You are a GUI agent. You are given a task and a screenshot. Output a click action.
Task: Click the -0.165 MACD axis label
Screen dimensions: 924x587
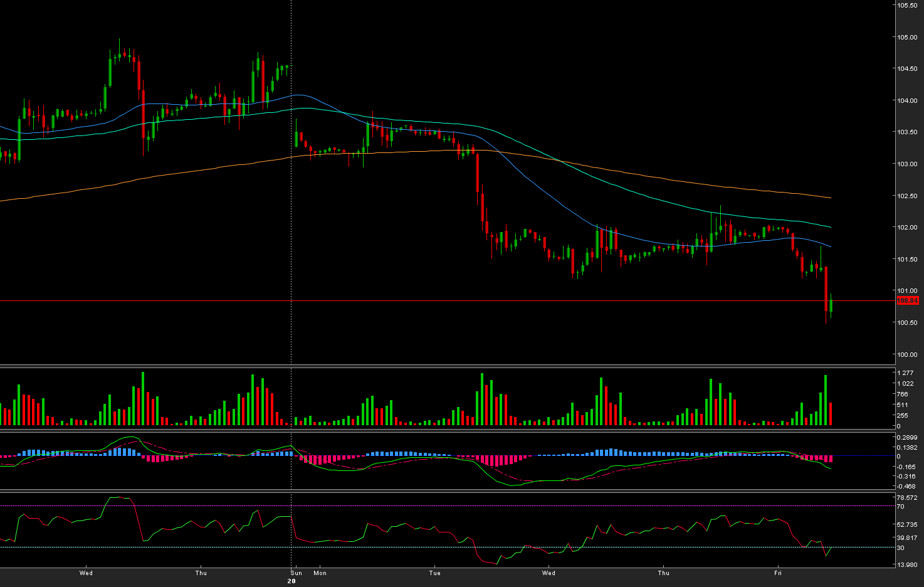[x=906, y=467]
